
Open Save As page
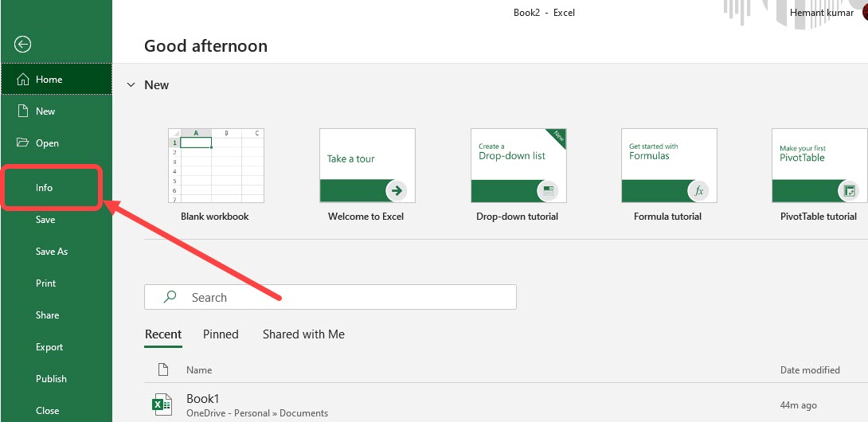[x=52, y=252]
